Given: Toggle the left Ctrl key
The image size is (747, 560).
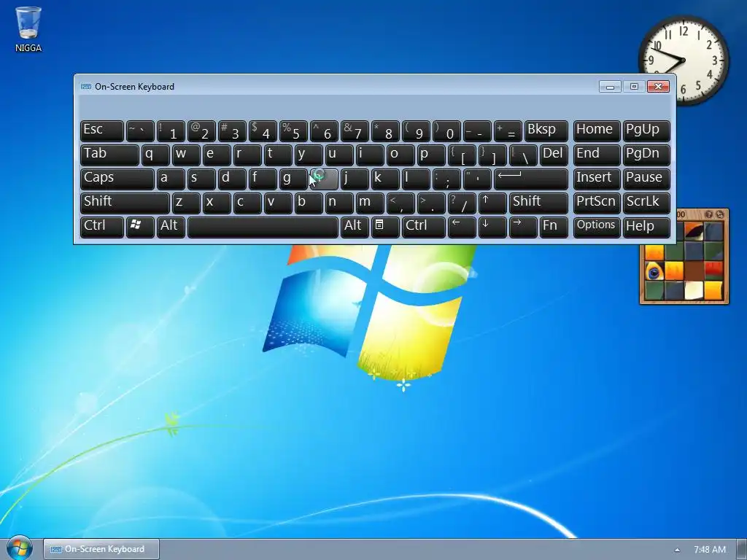Looking at the screenshot, I should [x=102, y=227].
